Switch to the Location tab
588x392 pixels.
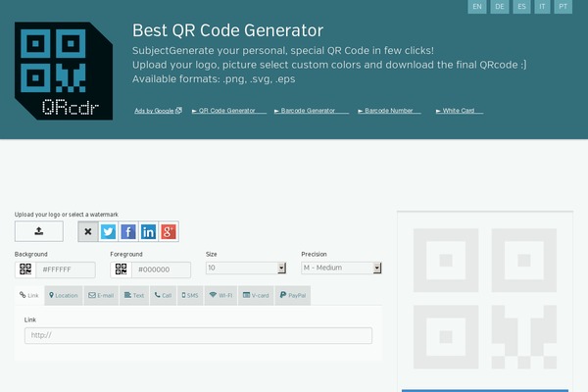tap(64, 295)
